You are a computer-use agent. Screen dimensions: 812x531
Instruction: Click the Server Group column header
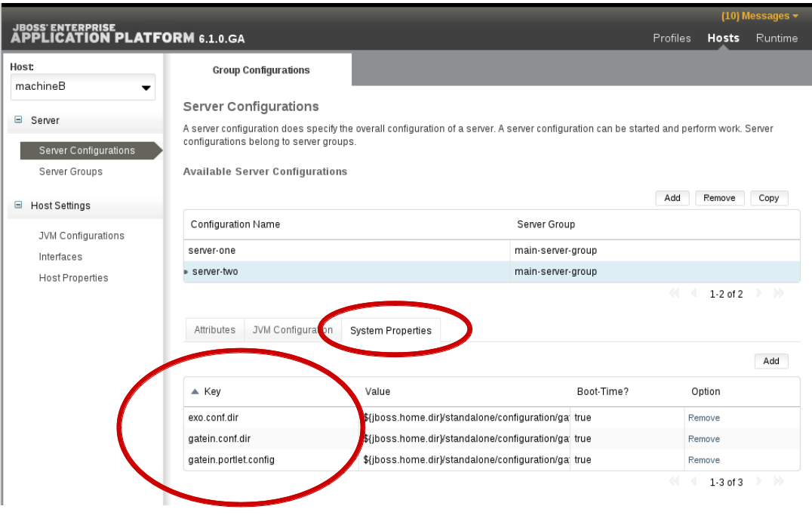pos(546,224)
